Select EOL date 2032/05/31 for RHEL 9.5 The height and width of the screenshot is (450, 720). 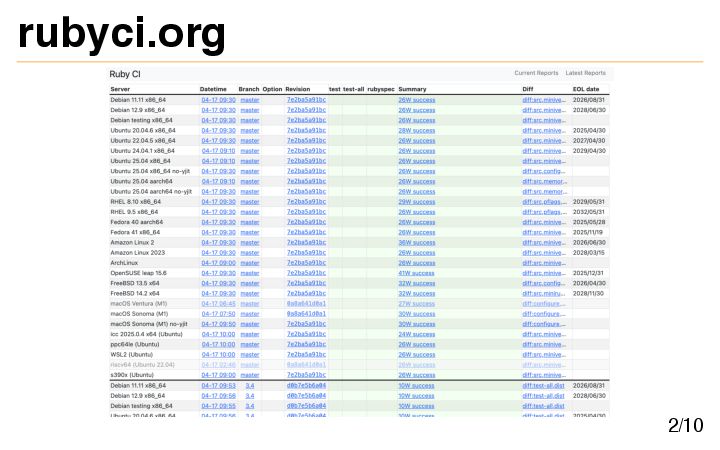click(x=589, y=212)
